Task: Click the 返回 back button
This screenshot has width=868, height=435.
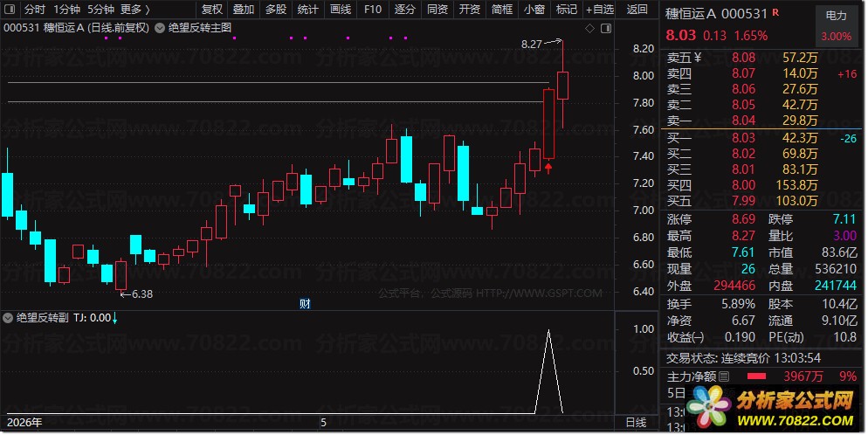Action: point(637,10)
